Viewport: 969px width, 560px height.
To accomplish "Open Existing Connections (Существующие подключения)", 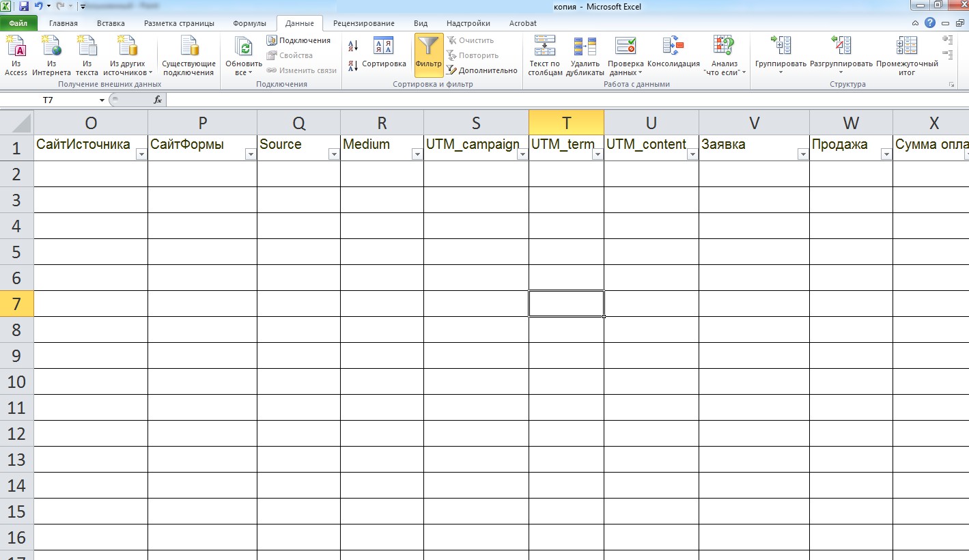I will 188,56.
